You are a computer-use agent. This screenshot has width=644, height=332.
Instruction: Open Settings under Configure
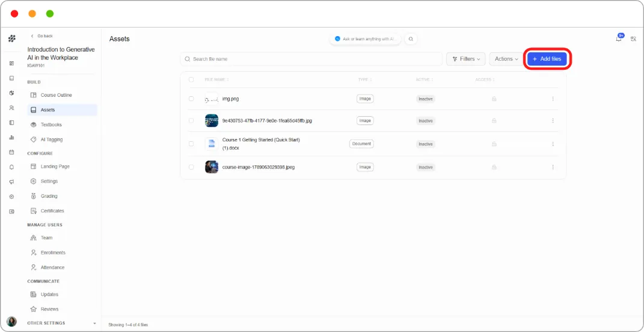62,181
